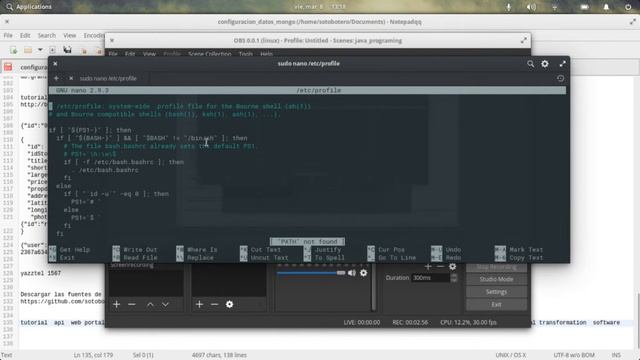Click the New document icon in Notepadqq
This screenshot has width=640, height=360.
(x=14, y=50)
